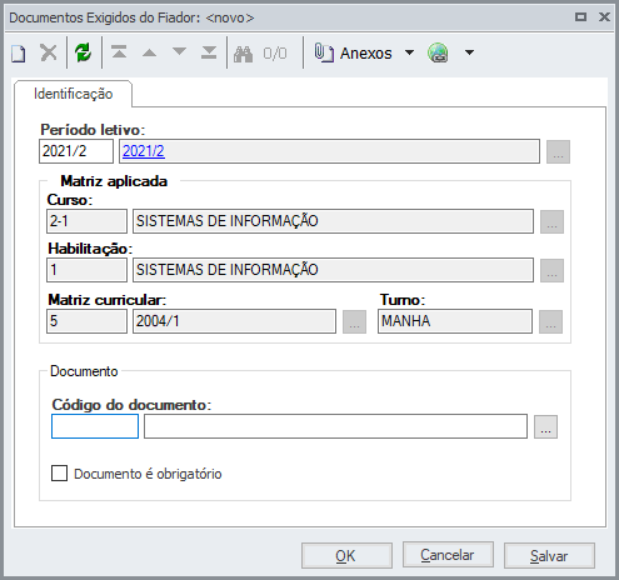Click the new record icon
Screen dimensions: 619x580
18,54
